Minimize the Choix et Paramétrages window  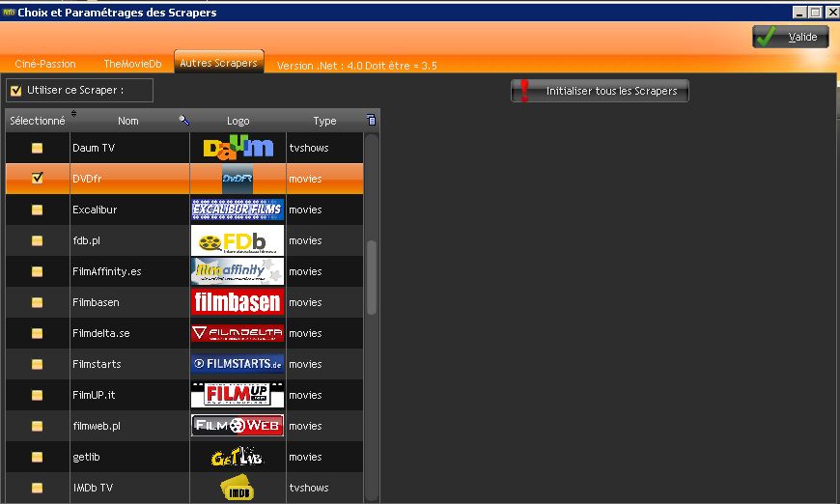[799, 12]
